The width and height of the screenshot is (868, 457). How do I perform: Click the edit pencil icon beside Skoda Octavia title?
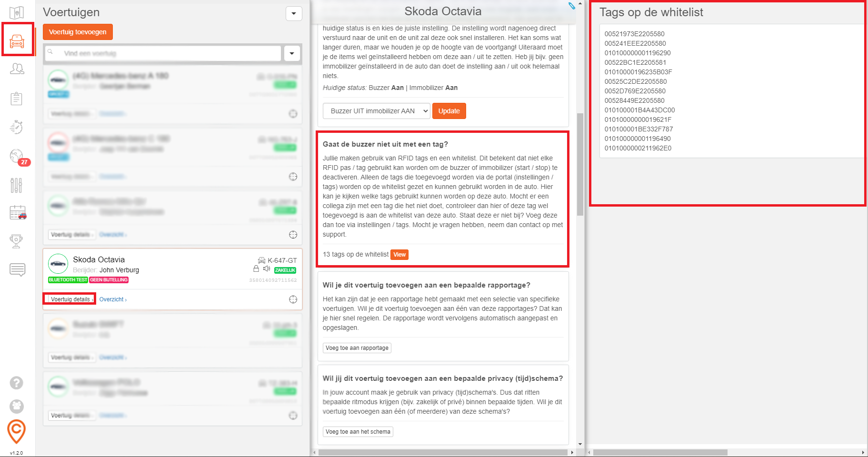click(572, 6)
